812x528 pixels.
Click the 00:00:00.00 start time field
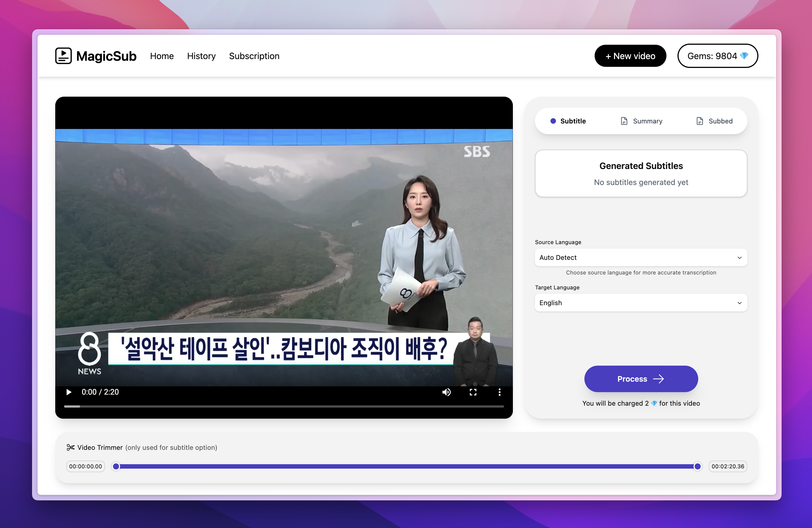pyautogui.click(x=85, y=466)
